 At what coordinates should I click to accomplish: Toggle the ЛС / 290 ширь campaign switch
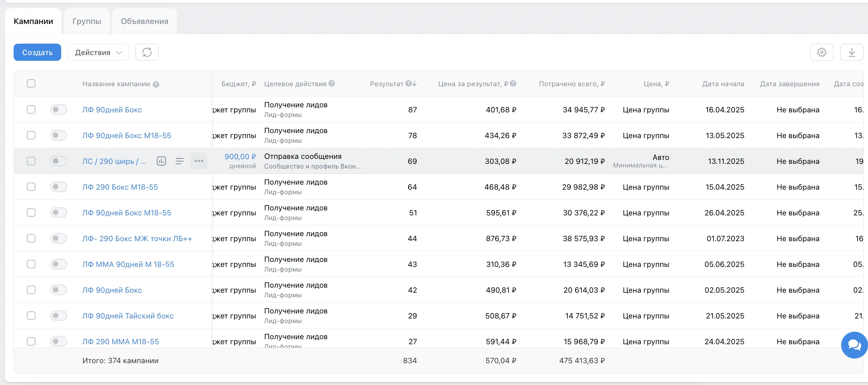pos(59,161)
